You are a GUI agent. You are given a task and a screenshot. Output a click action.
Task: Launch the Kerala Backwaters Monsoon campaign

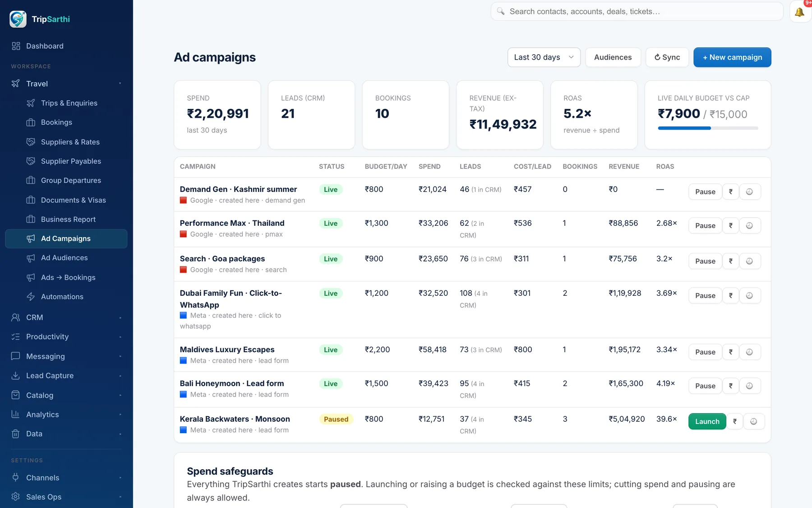[x=707, y=421]
